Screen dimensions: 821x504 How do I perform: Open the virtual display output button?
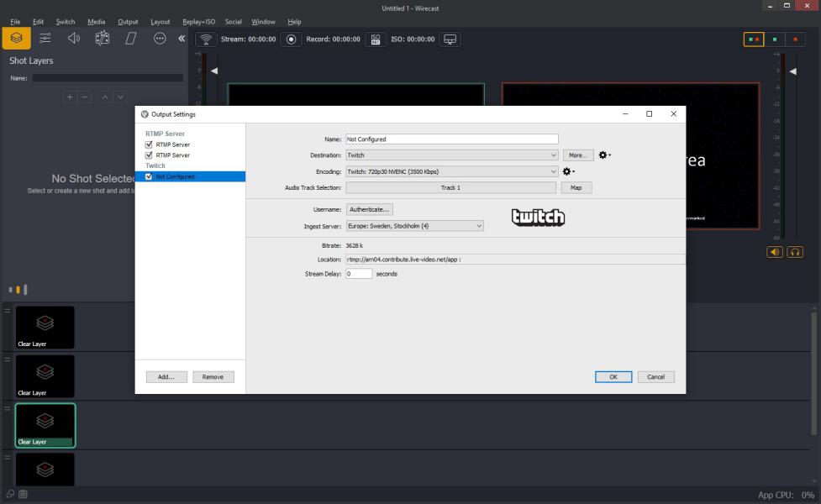point(450,39)
